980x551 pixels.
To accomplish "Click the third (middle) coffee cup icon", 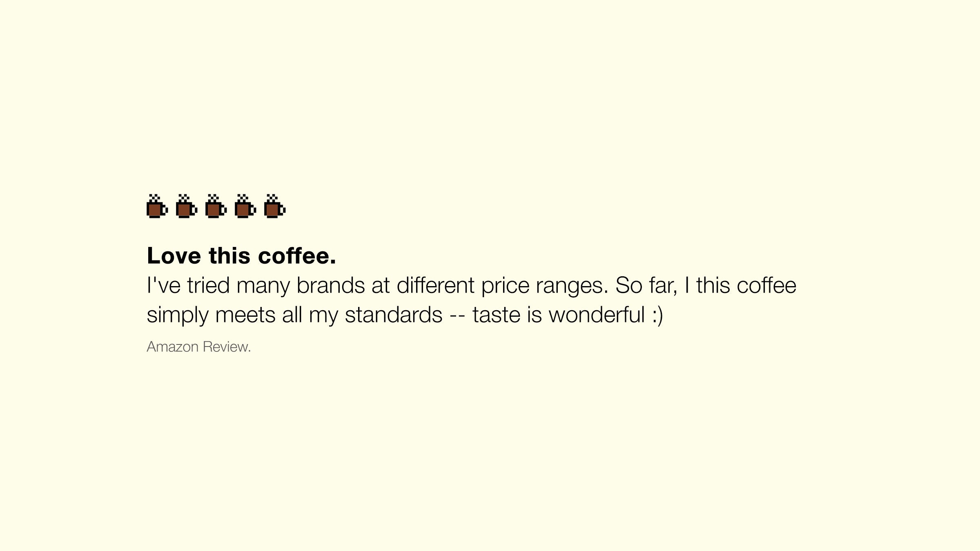I will pyautogui.click(x=216, y=207).
